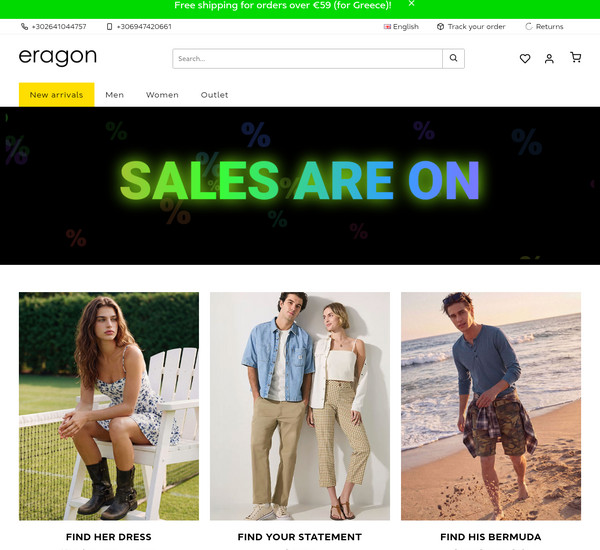This screenshot has width=600, height=550.
Task: Select the New arrivals menu item
Action: click(x=57, y=95)
